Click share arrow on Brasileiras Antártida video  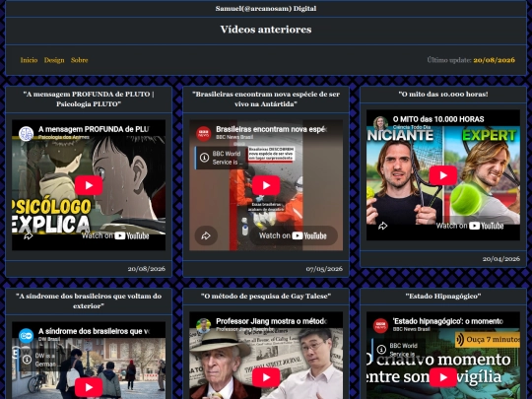point(206,235)
